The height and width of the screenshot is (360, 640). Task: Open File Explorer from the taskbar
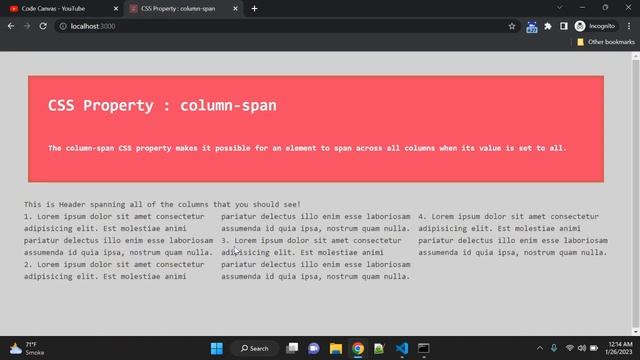click(x=336, y=349)
